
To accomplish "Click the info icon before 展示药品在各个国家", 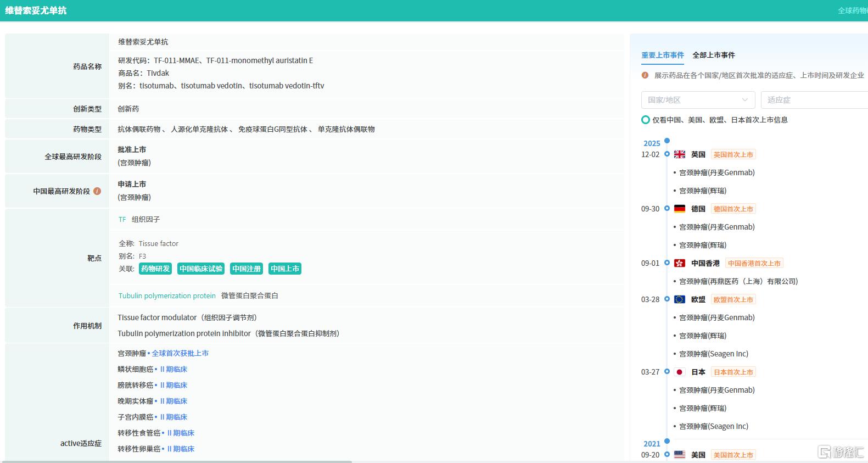I will coord(645,75).
